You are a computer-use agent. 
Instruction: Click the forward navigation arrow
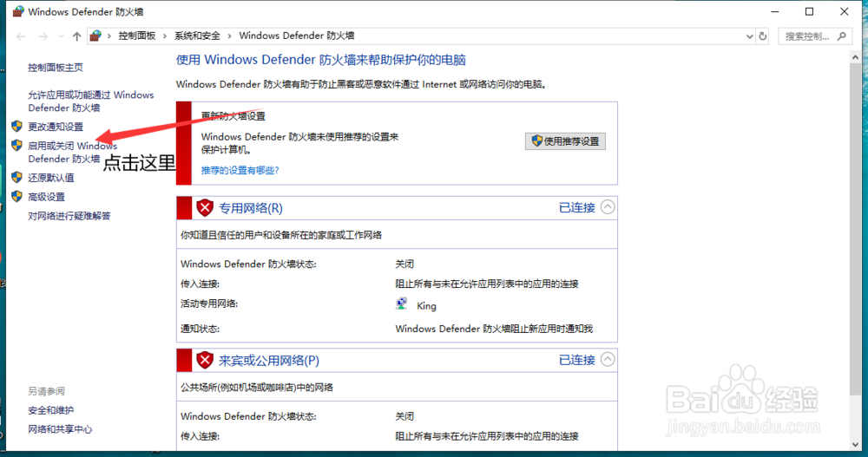(x=43, y=36)
